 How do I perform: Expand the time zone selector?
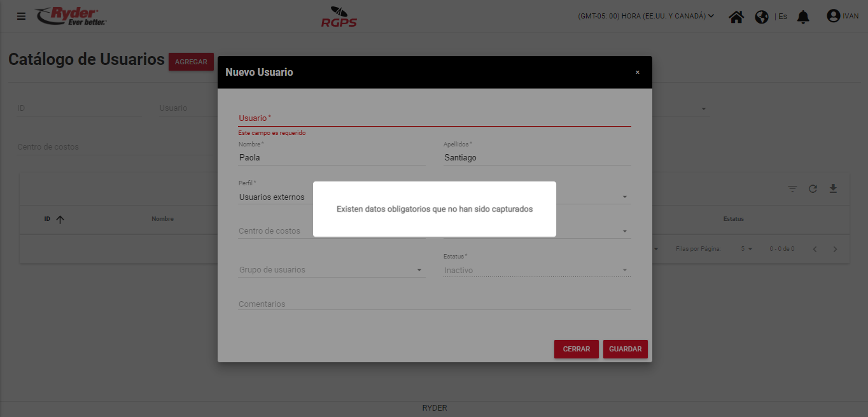coord(646,16)
